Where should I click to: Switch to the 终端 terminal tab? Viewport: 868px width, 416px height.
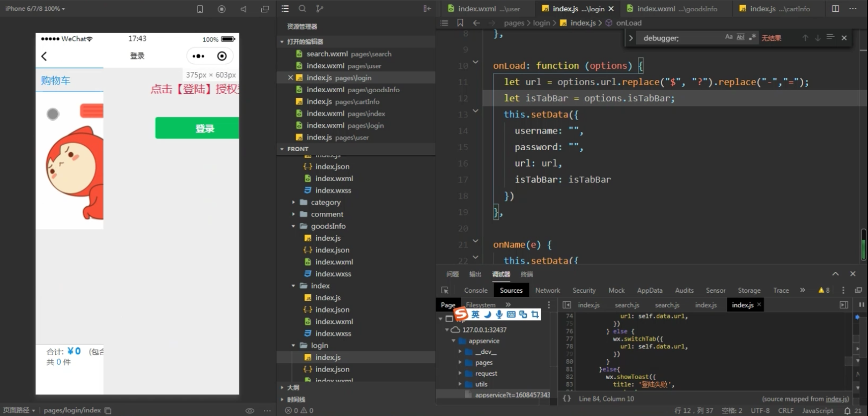tap(527, 274)
